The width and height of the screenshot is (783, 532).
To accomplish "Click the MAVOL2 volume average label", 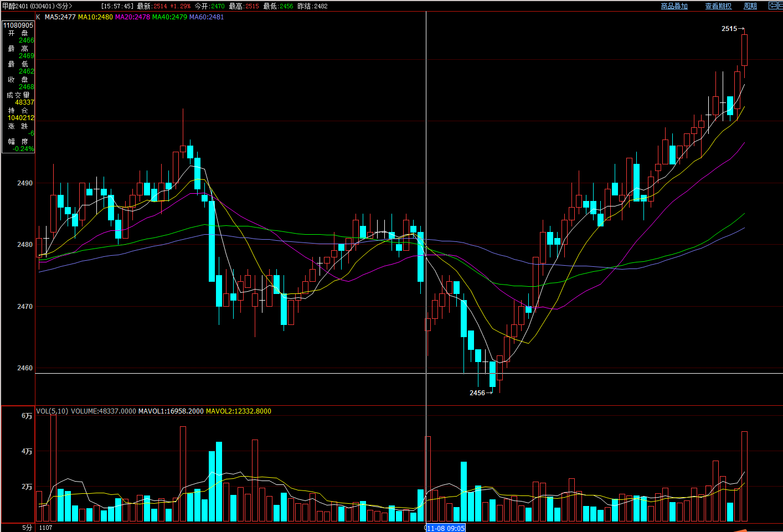I will pos(238,411).
